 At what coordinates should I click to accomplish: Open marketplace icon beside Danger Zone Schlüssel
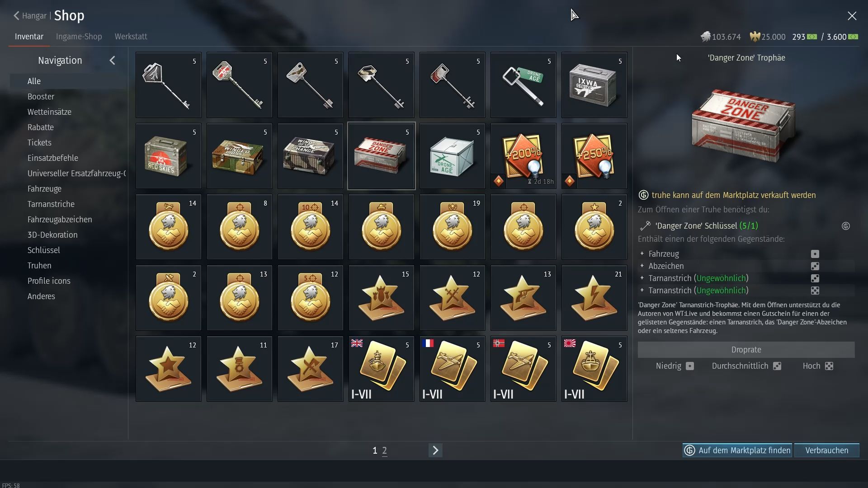[846, 226]
